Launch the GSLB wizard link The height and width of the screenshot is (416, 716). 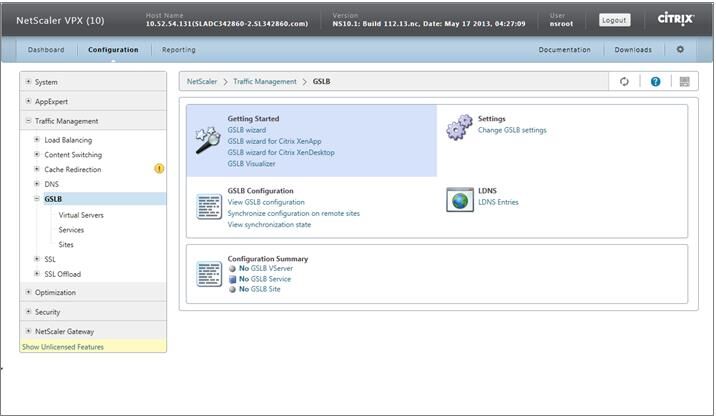click(247, 130)
